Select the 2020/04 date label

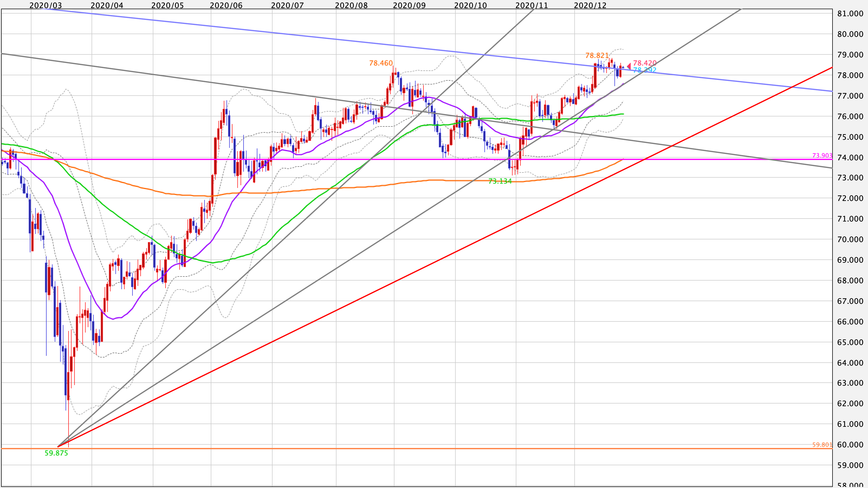tap(107, 5)
